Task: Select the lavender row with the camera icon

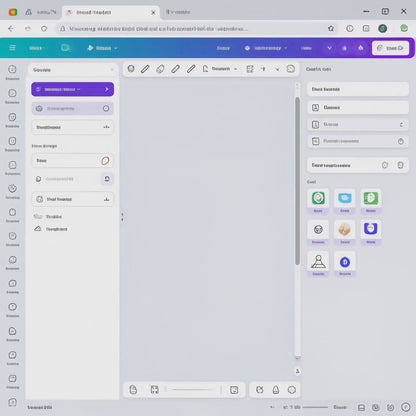Action: pyautogui.click(x=73, y=109)
